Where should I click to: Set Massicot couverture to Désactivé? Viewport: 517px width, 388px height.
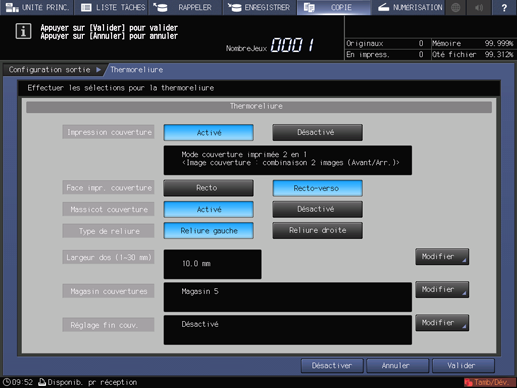tap(317, 209)
